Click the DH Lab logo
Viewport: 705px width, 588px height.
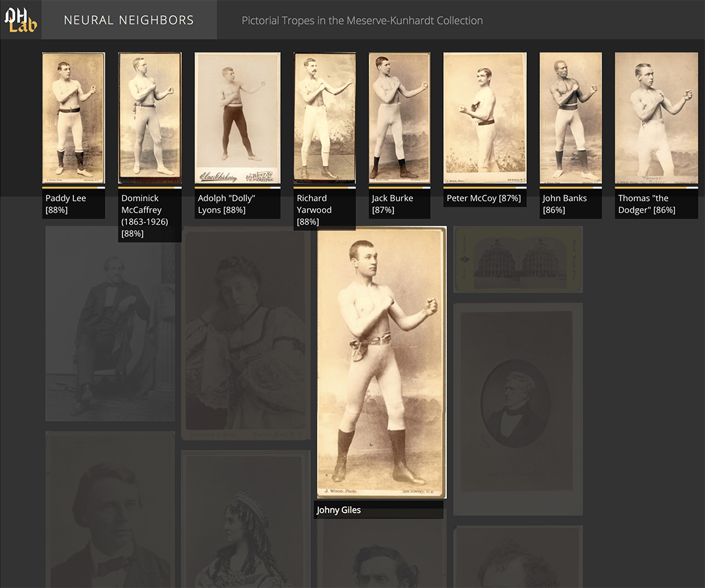tap(21, 20)
